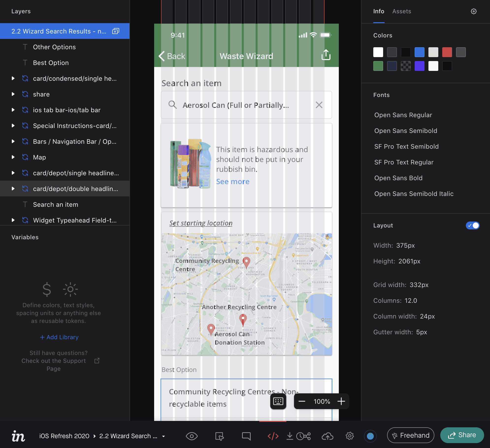Open Freehand button
Image resolution: width=490 pixels, height=448 pixels.
point(410,435)
